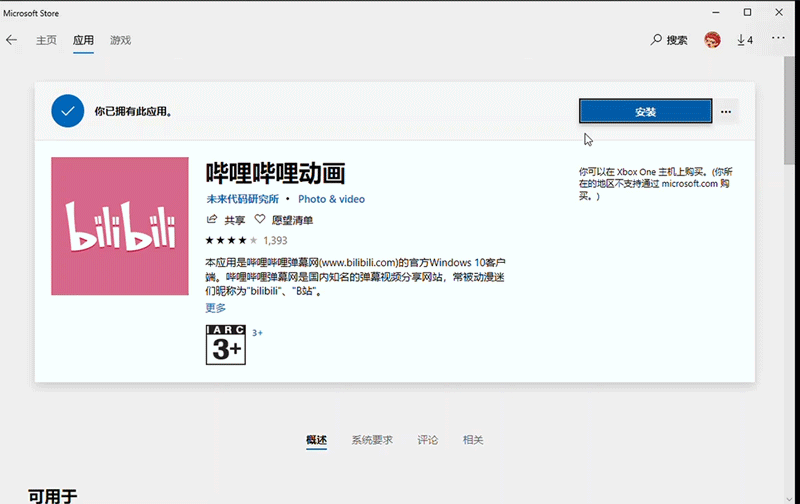Share the app via 共享
Image resolution: width=800 pixels, height=504 pixels.
click(226, 220)
